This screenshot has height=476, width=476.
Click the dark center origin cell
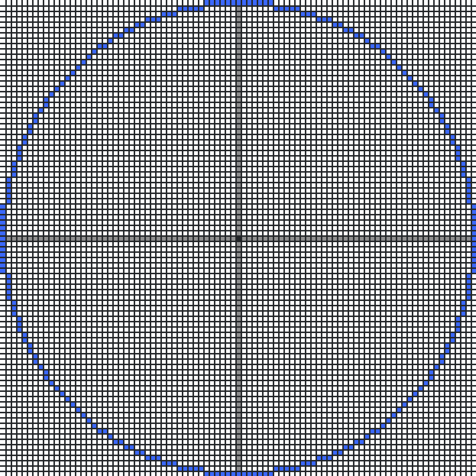(238, 238)
